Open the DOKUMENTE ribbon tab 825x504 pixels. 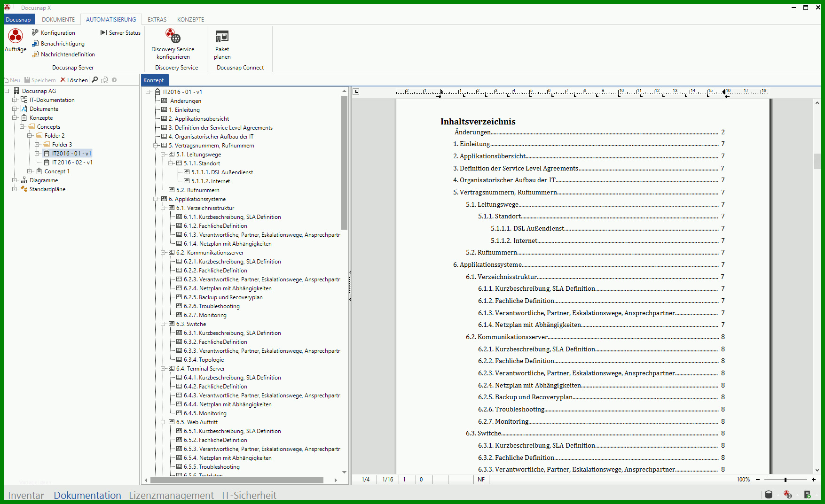tap(58, 20)
